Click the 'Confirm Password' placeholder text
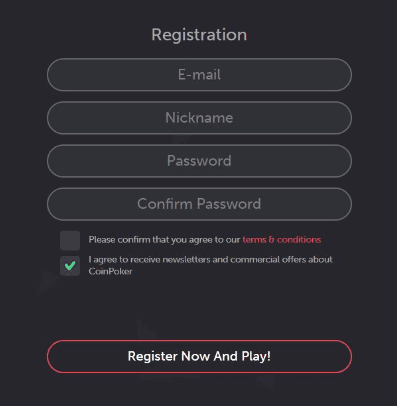The height and width of the screenshot is (406, 397). (x=199, y=204)
